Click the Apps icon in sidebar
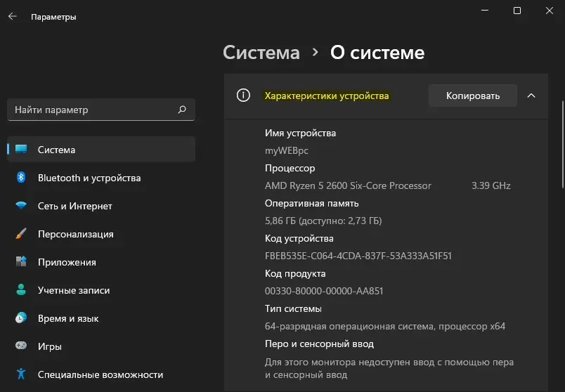Image resolution: width=565 pixels, height=392 pixels. pyautogui.click(x=21, y=262)
